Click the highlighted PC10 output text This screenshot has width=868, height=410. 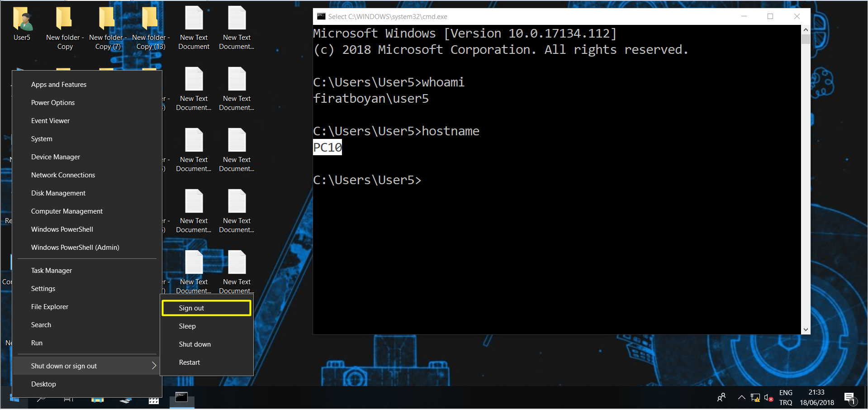click(x=327, y=148)
